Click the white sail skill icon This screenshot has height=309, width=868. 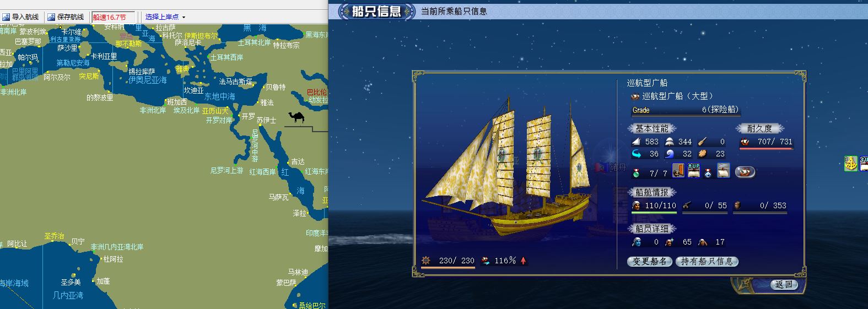tap(723, 171)
